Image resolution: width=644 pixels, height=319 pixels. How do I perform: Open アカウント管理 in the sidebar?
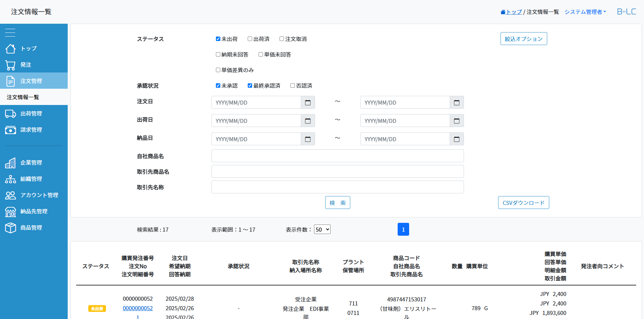(39, 195)
